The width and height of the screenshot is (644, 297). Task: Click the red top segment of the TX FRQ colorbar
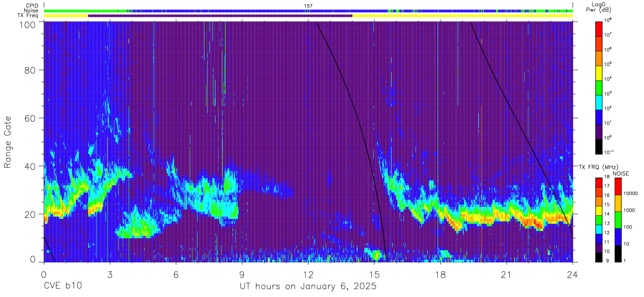click(599, 182)
